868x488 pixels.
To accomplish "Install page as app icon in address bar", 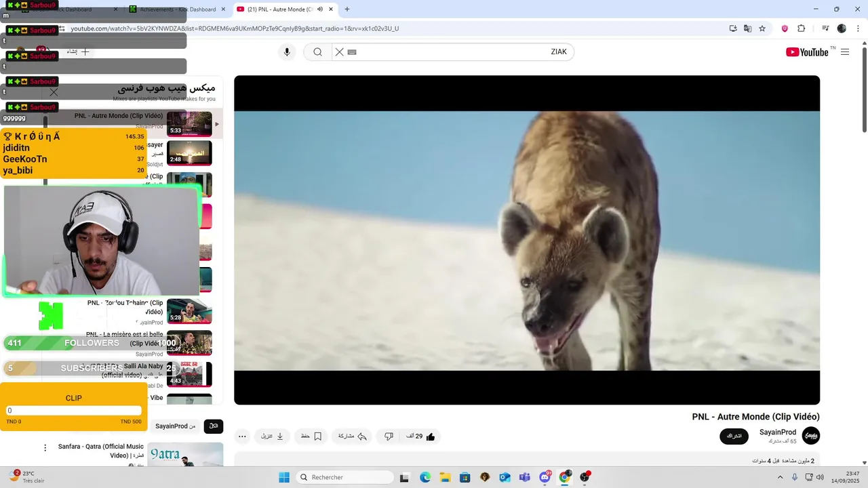I will point(733,28).
